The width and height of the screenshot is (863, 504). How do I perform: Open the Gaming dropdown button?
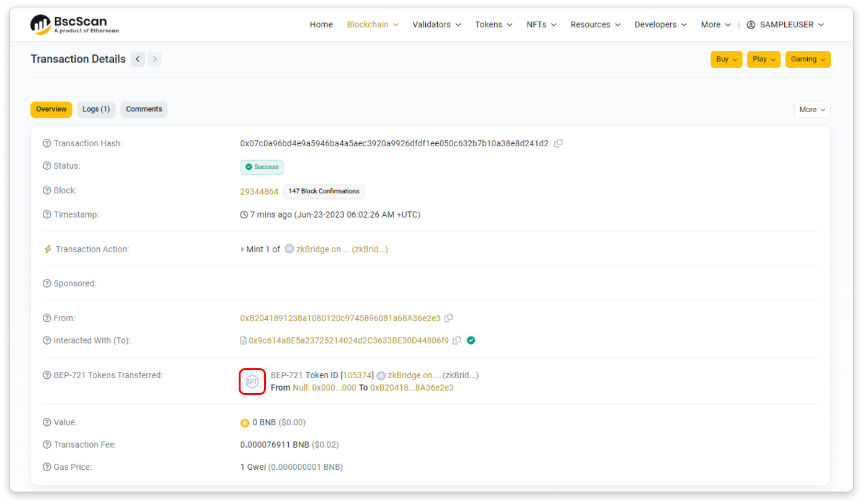(807, 60)
